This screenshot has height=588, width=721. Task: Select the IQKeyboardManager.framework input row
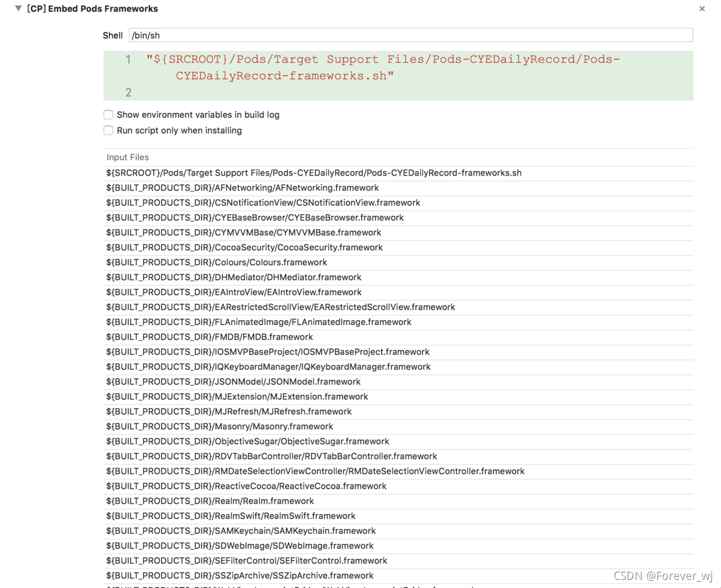coord(398,367)
